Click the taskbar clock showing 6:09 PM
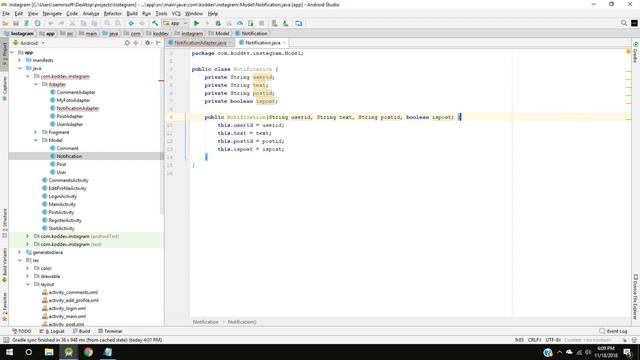Image resolution: width=640 pixels, height=360 pixels. [x=606, y=352]
